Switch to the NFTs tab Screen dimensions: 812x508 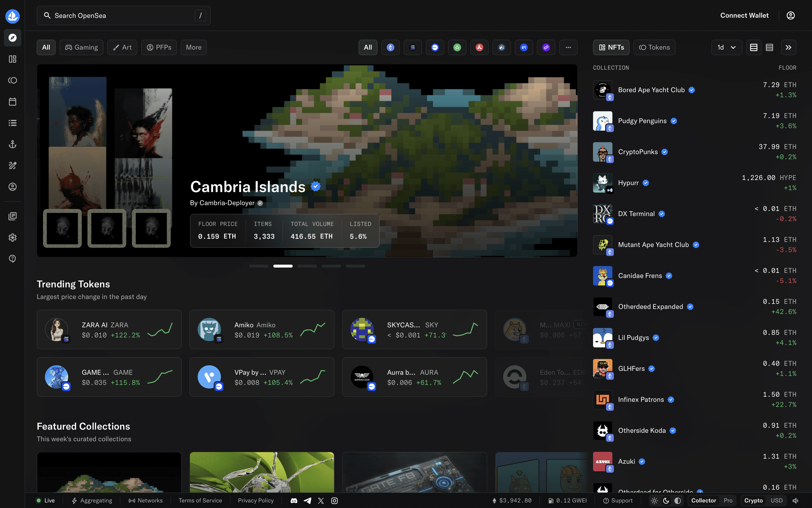(x=611, y=47)
